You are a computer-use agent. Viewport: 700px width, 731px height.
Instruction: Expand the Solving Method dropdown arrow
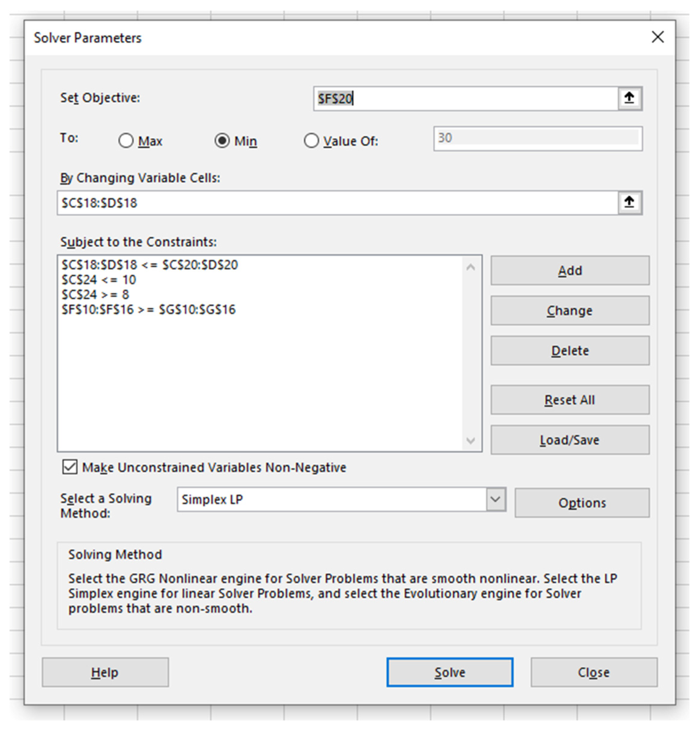point(495,499)
